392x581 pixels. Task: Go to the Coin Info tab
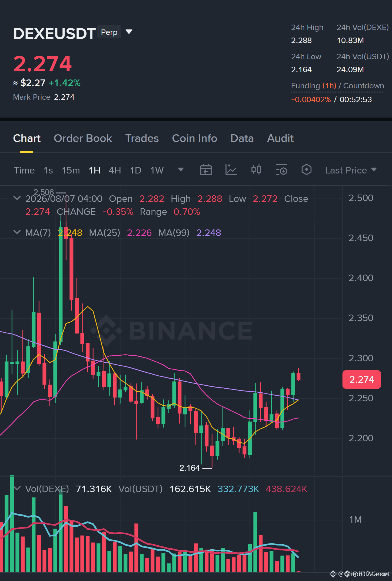pyautogui.click(x=195, y=138)
